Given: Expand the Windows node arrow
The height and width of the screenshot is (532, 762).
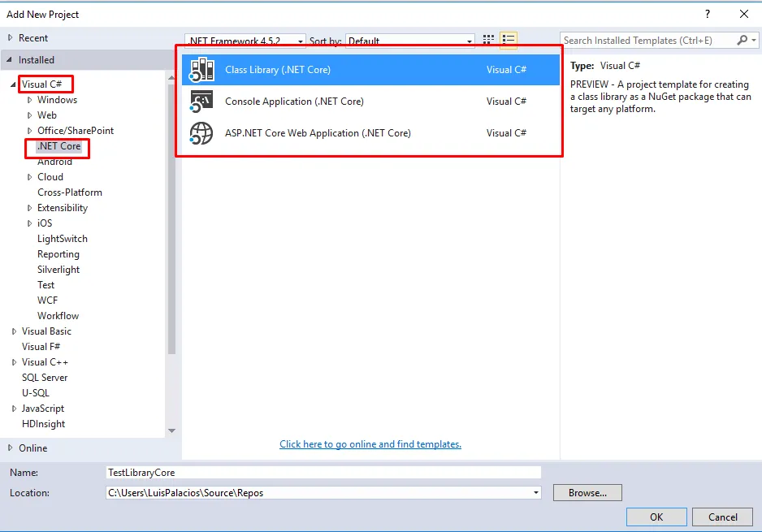Looking at the screenshot, I should click(x=29, y=100).
